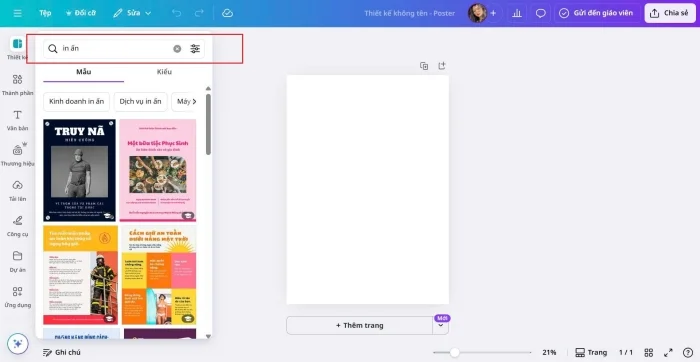Image resolution: width=700 pixels, height=362 pixels.
Task: Open the Thành phần elements sidebar tab
Action: (x=17, y=85)
